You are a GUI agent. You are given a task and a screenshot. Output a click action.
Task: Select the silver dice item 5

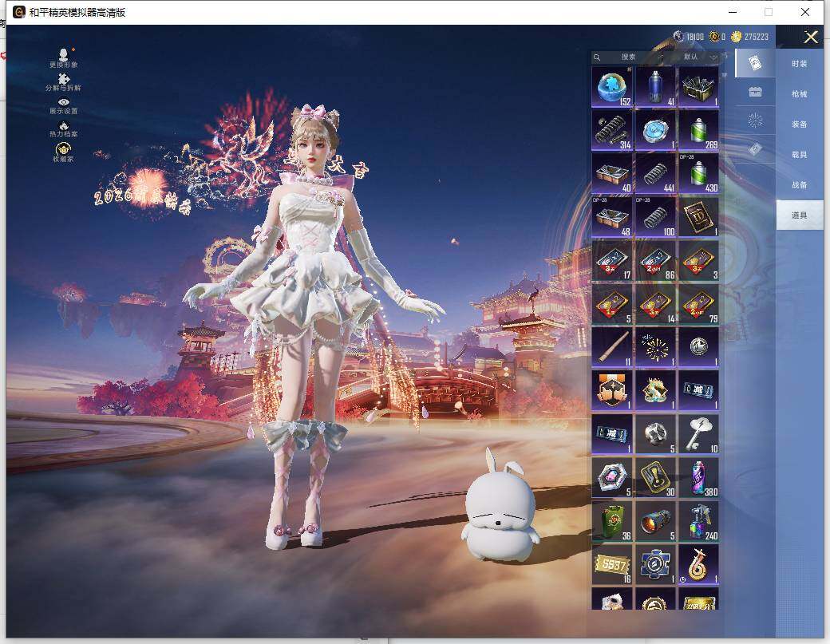tap(655, 434)
